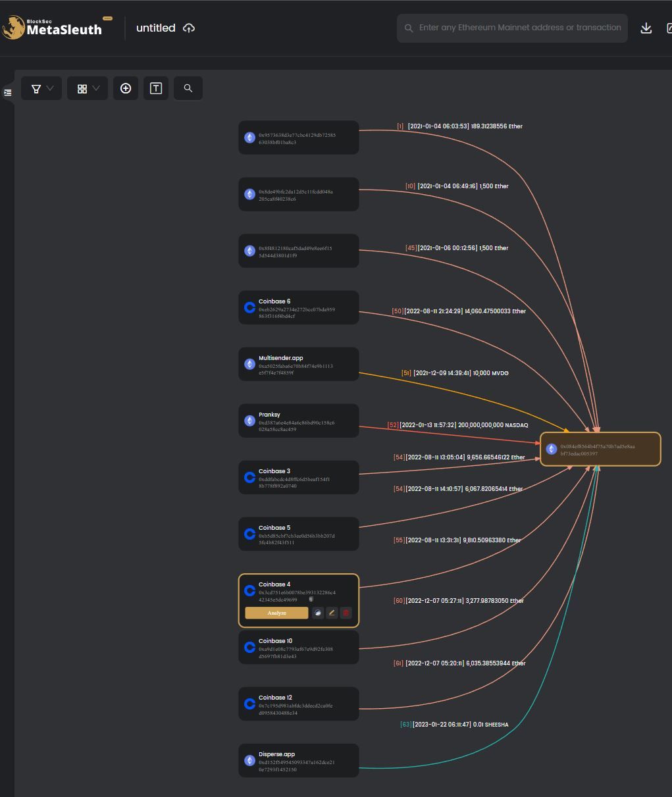Image resolution: width=672 pixels, height=797 pixels.
Task: Click the Ethereum icon on Multisender.app node
Action: point(249,364)
